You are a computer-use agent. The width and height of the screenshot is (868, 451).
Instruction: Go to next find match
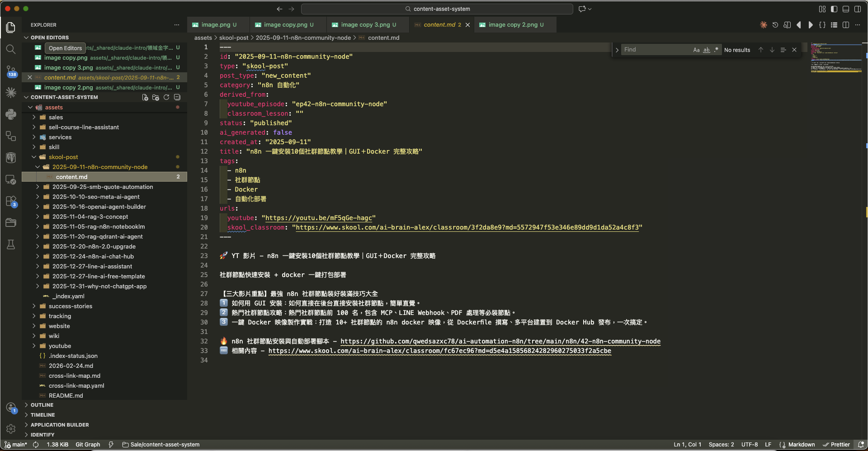click(772, 50)
